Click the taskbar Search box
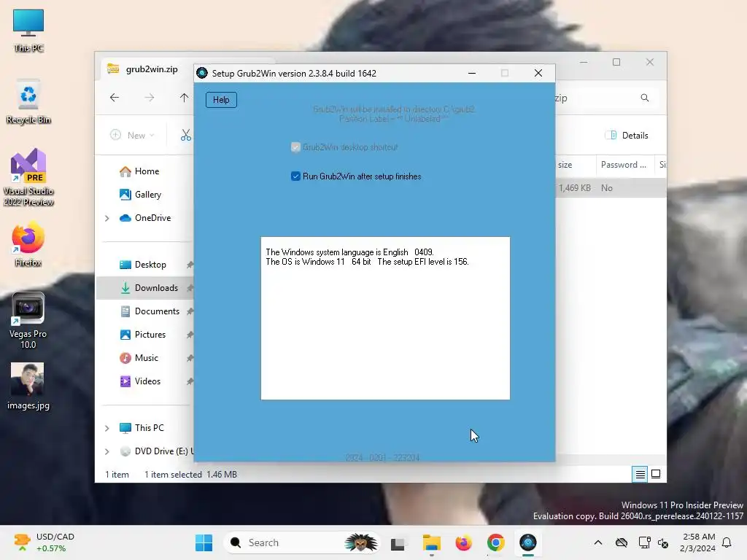The width and height of the screenshot is (747, 560). [x=302, y=542]
